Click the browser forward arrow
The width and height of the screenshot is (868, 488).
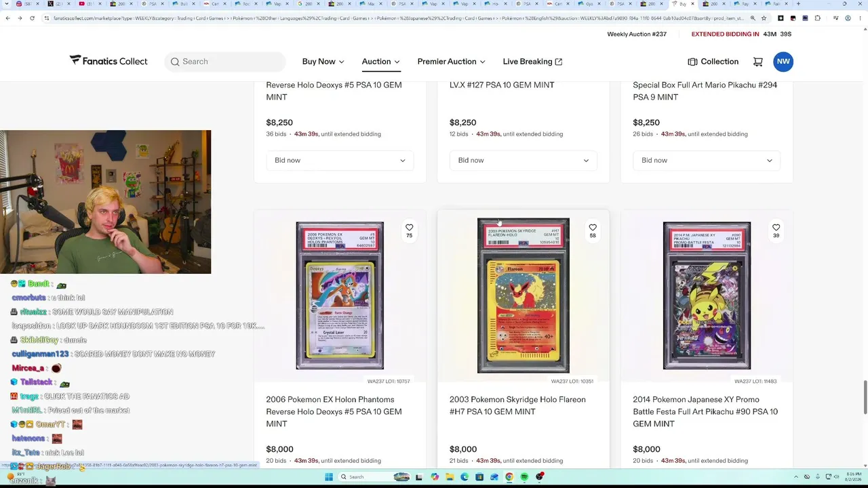pyautogui.click(x=20, y=18)
